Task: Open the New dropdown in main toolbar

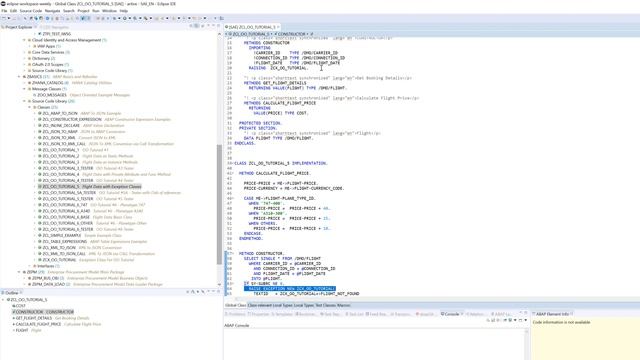Action: (x=9, y=18)
